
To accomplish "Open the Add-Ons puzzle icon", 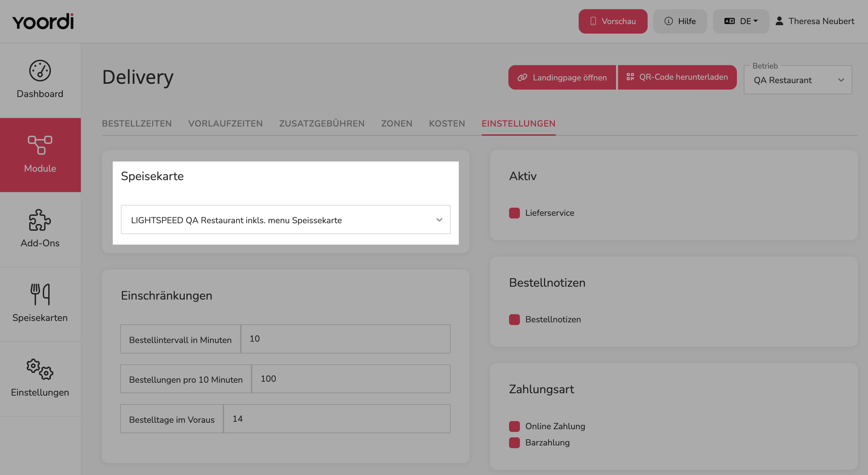I will 40,220.
